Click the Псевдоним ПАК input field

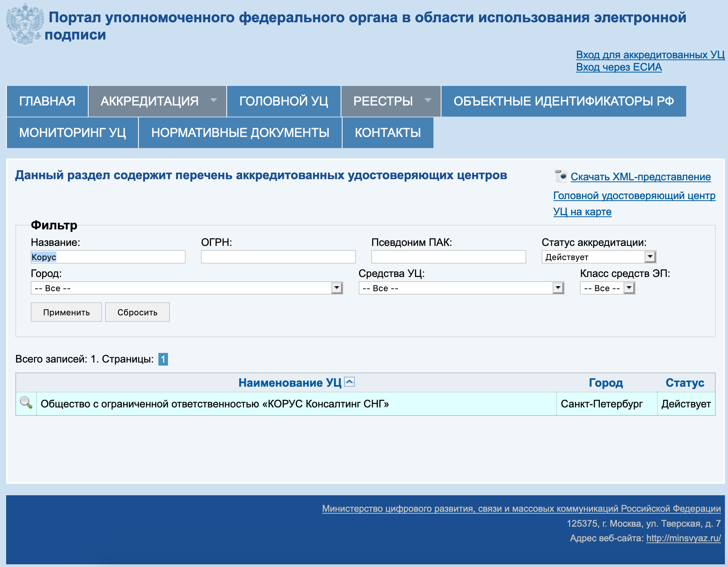click(x=448, y=257)
